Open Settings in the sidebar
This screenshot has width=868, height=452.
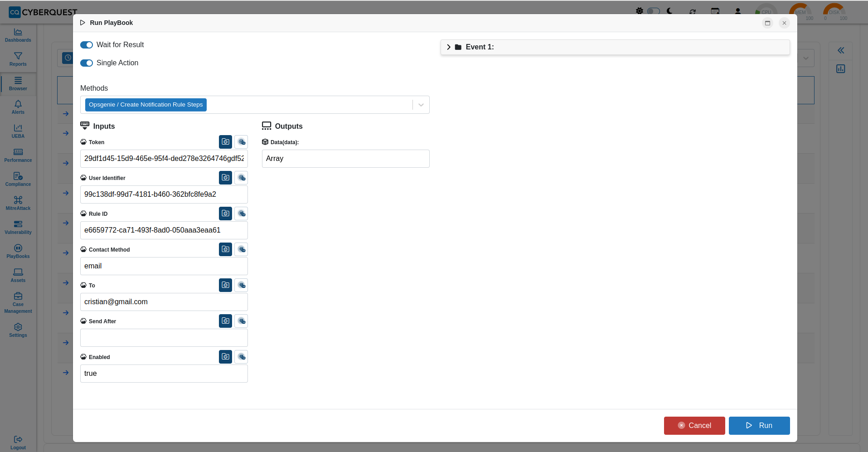pyautogui.click(x=18, y=330)
